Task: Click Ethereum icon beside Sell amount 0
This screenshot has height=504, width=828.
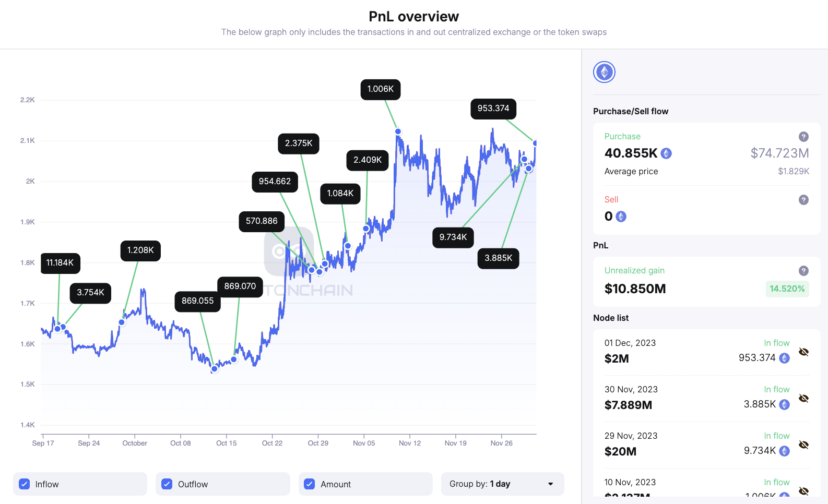Action: (621, 217)
